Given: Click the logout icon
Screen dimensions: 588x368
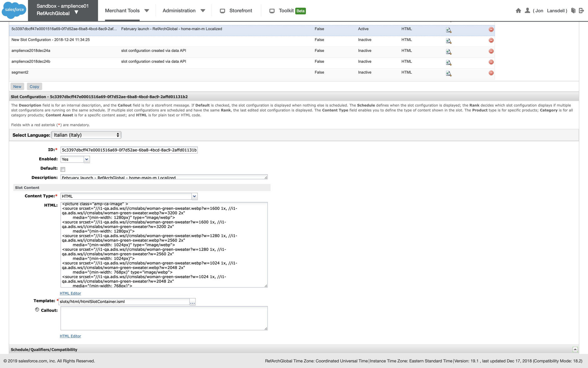Looking at the screenshot, I should point(581,11).
